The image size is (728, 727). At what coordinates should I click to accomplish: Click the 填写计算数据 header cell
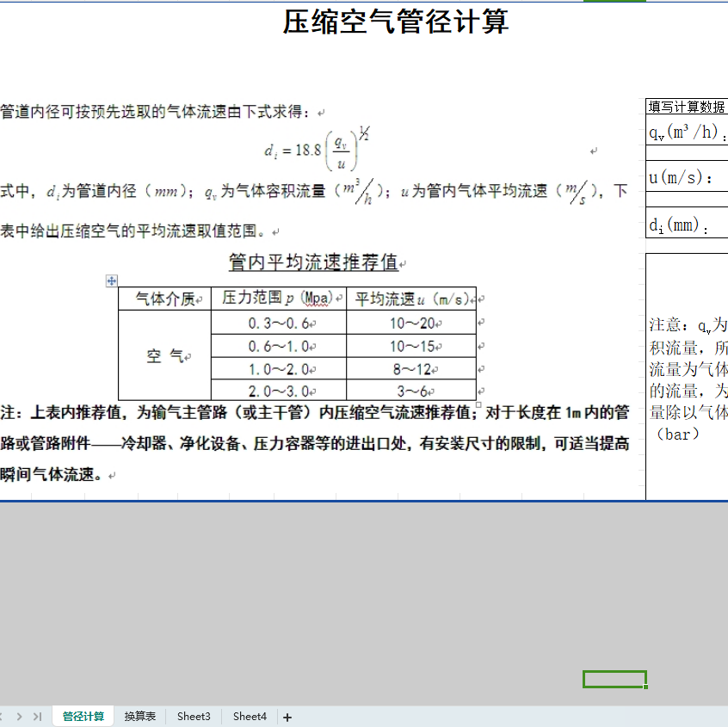coord(687,107)
